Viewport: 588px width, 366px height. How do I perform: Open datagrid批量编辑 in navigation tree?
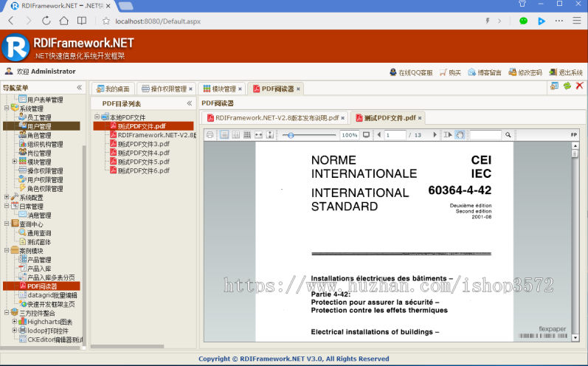(x=52, y=295)
